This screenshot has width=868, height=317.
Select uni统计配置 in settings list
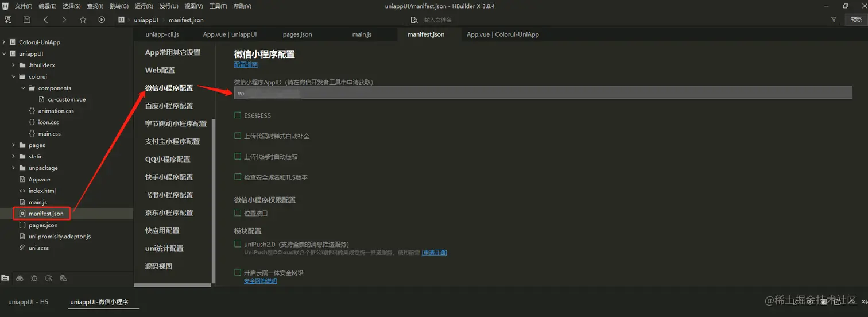pos(164,248)
